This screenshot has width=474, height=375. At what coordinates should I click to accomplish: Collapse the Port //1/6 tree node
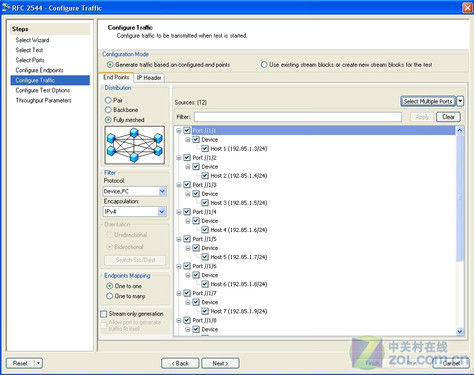(x=179, y=266)
